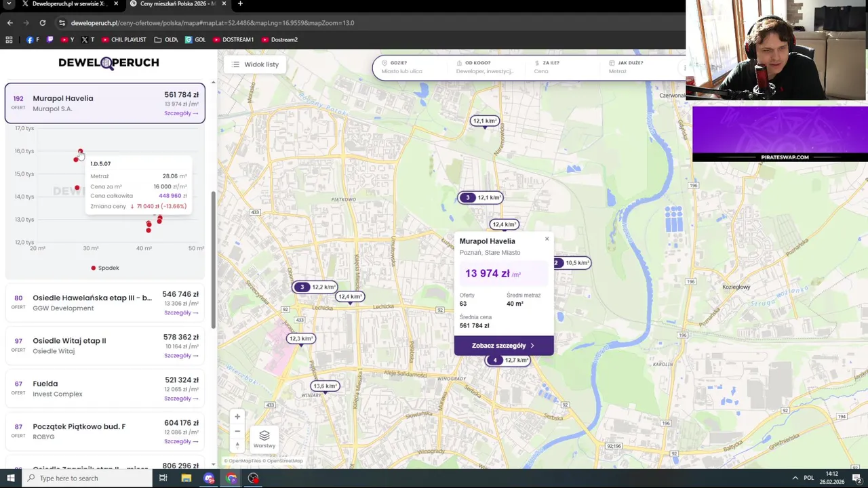Open Windows Start menu
The height and width of the screenshot is (488, 868).
click(x=10, y=479)
